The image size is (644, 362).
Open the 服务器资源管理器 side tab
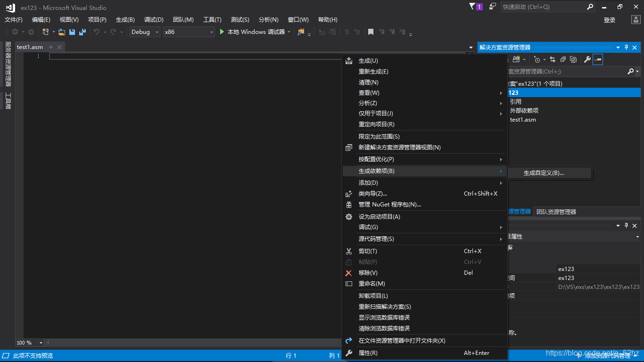tap(8, 64)
